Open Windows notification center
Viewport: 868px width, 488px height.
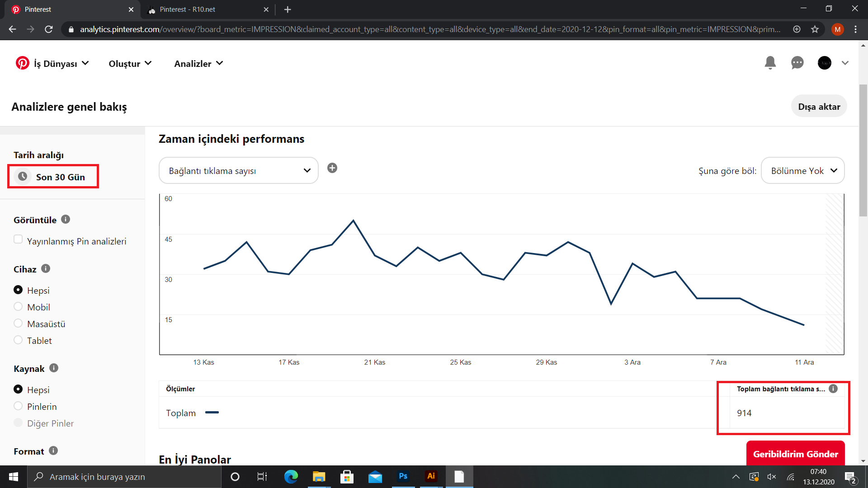850,477
